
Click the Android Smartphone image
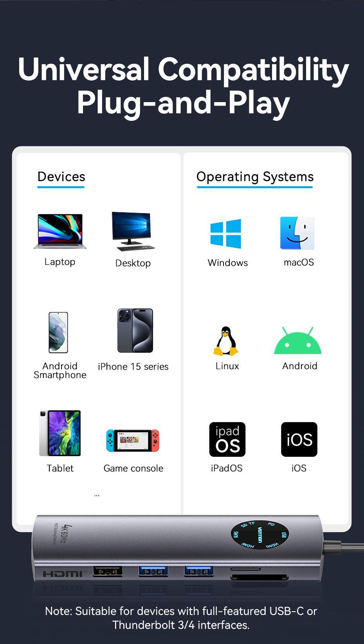[x=58, y=333]
